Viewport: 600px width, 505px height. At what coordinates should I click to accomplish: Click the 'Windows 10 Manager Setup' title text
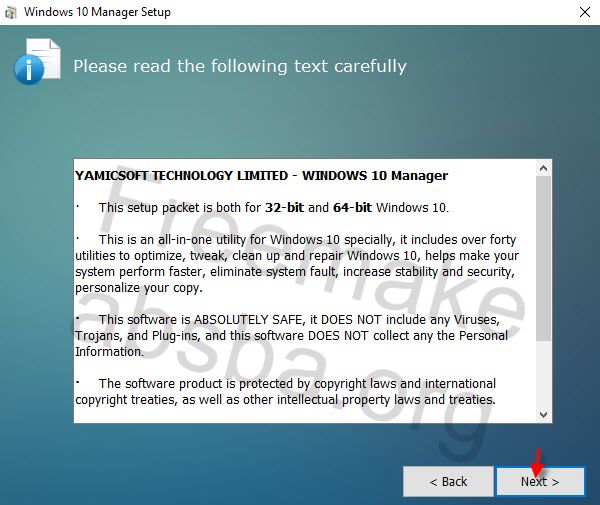tap(97, 12)
